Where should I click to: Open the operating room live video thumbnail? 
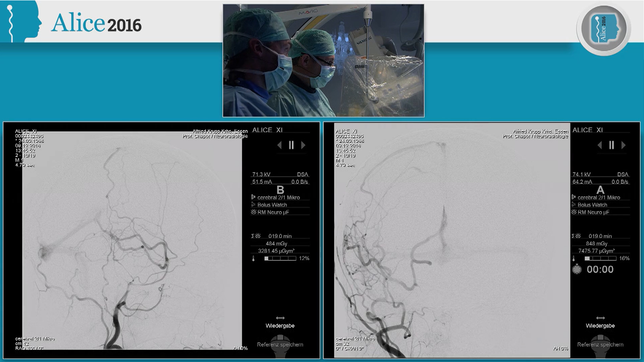(x=323, y=60)
